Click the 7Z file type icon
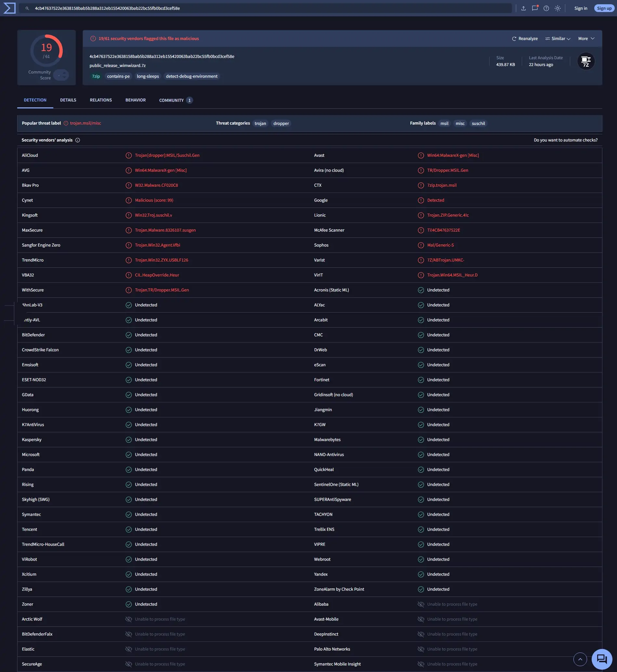 pos(586,61)
